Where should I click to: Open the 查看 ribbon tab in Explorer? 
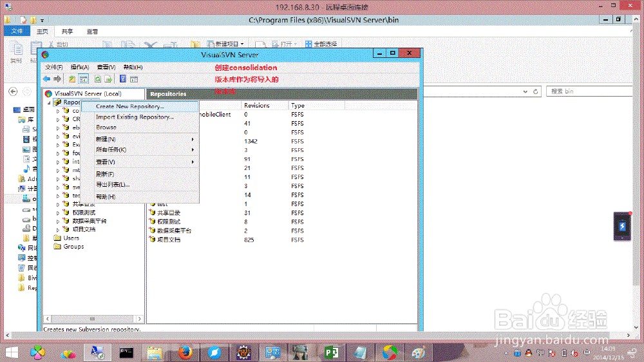(92, 32)
